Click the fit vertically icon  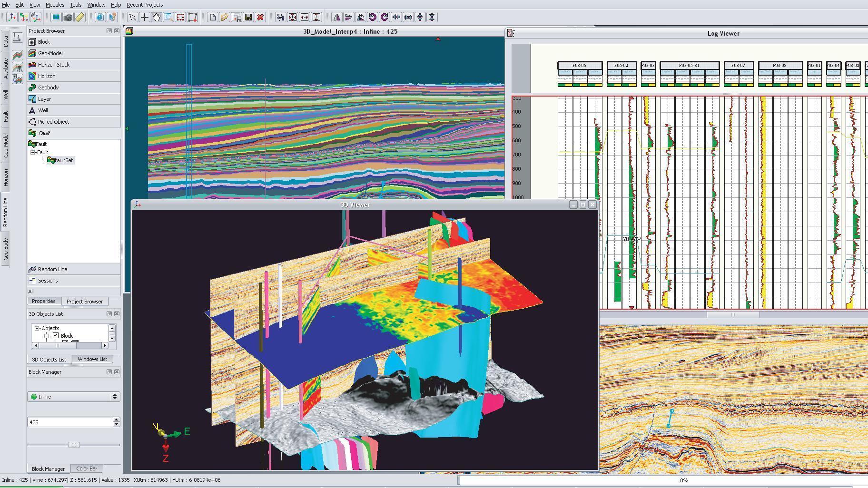point(316,17)
